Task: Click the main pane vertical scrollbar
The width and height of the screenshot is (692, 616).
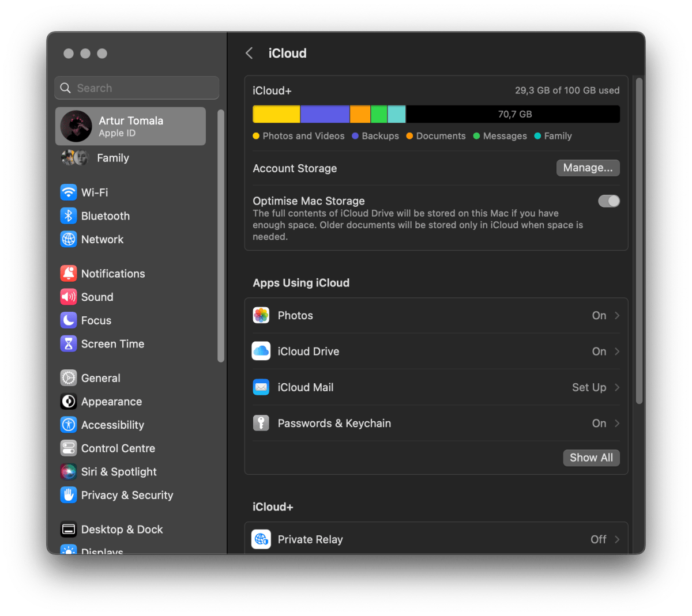Action: [639, 241]
